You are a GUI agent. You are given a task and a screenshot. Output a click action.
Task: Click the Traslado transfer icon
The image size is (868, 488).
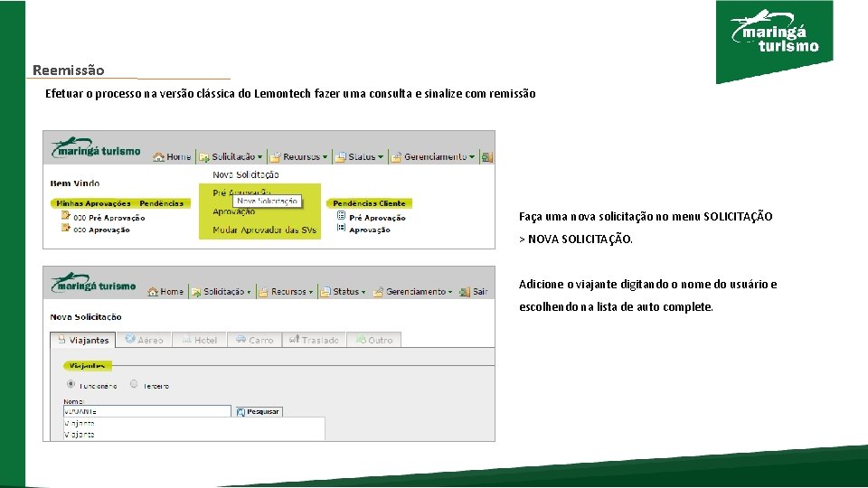pos(294,339)
